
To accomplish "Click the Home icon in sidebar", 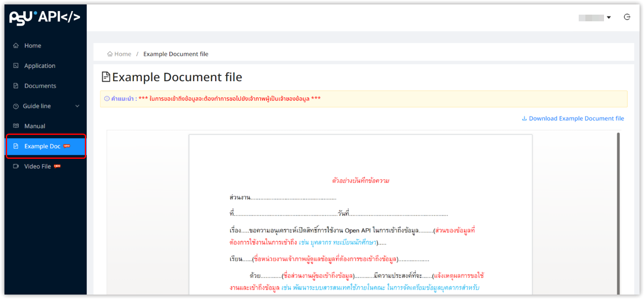I will pyautogui.click(x=16, y=46).
